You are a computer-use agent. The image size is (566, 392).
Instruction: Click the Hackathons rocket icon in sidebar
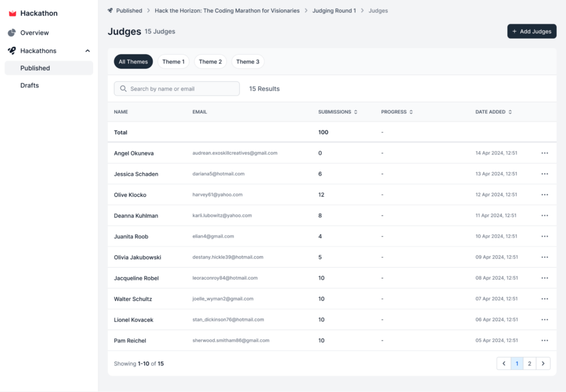(x=12, y=51)
